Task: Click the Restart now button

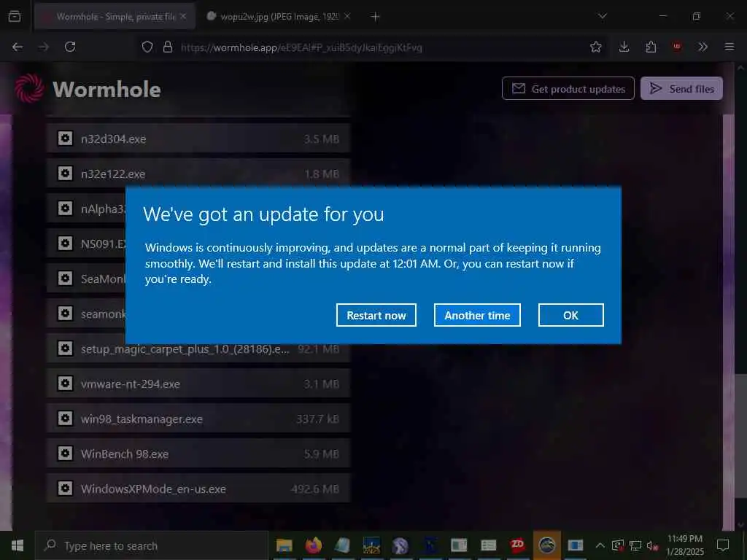Action: pos(376,315)
